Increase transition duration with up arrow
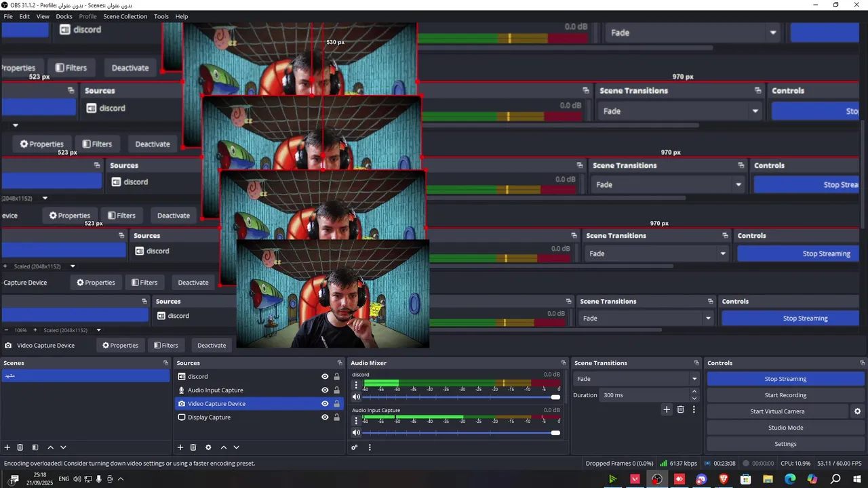The width and height of the screenshot is (868, 488). 694,392
